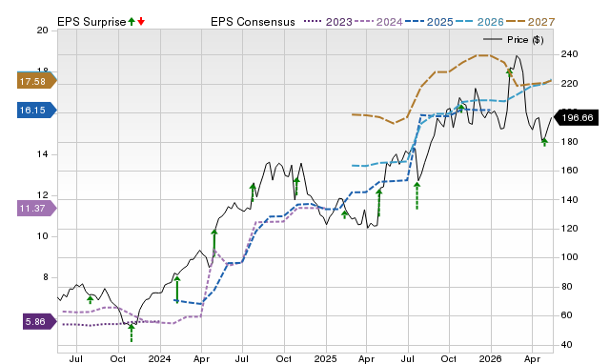
Task: Click the 120 label on the price axis
Action: coord(569,229)
